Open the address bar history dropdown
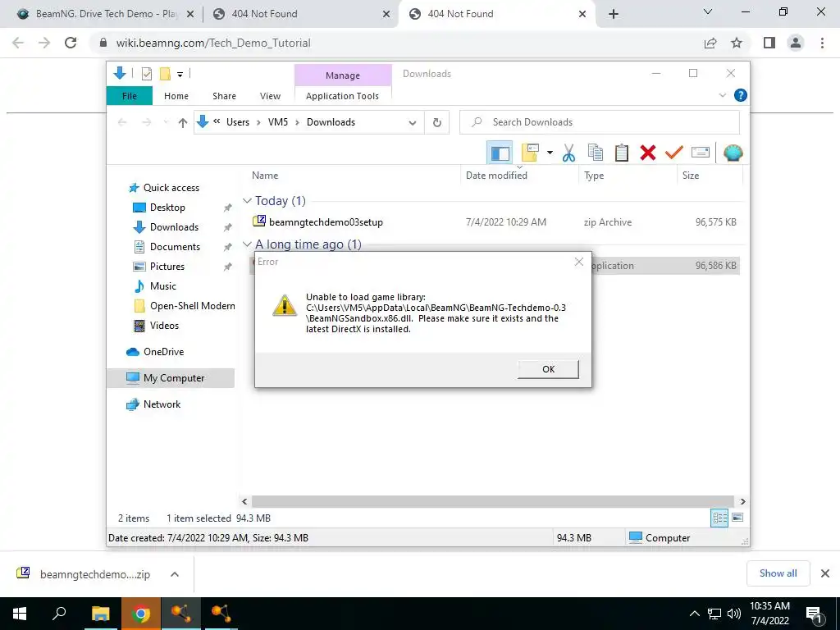The image size is (840, 630). [413, 123]
